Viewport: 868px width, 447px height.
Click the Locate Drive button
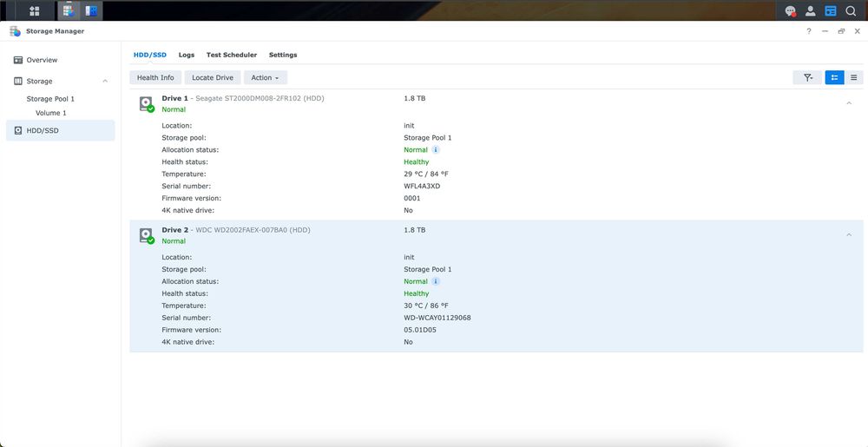click(x=213, y=77)
